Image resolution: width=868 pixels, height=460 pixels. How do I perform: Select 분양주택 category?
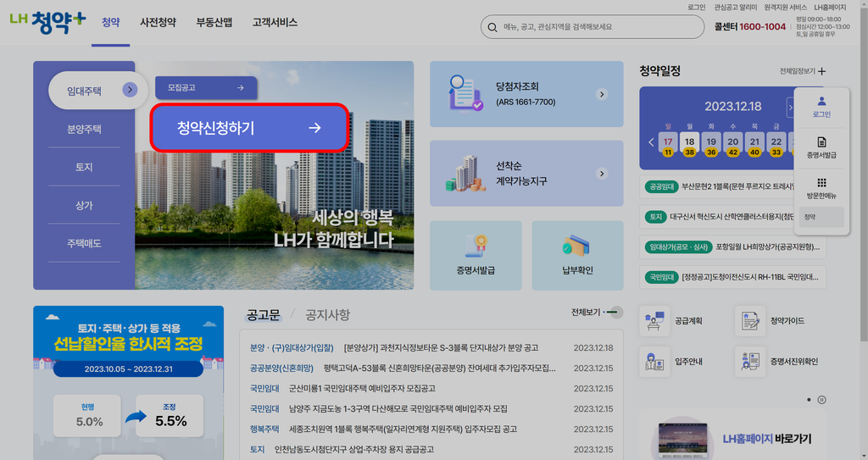[84, 129]
